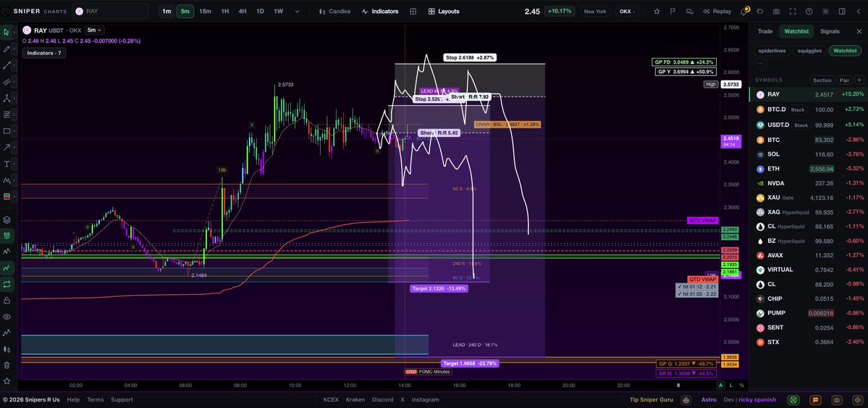The height and width of the screenshot is (408, 868).
Task: Open the Layouts menu
Action: (x=444, y=11)
